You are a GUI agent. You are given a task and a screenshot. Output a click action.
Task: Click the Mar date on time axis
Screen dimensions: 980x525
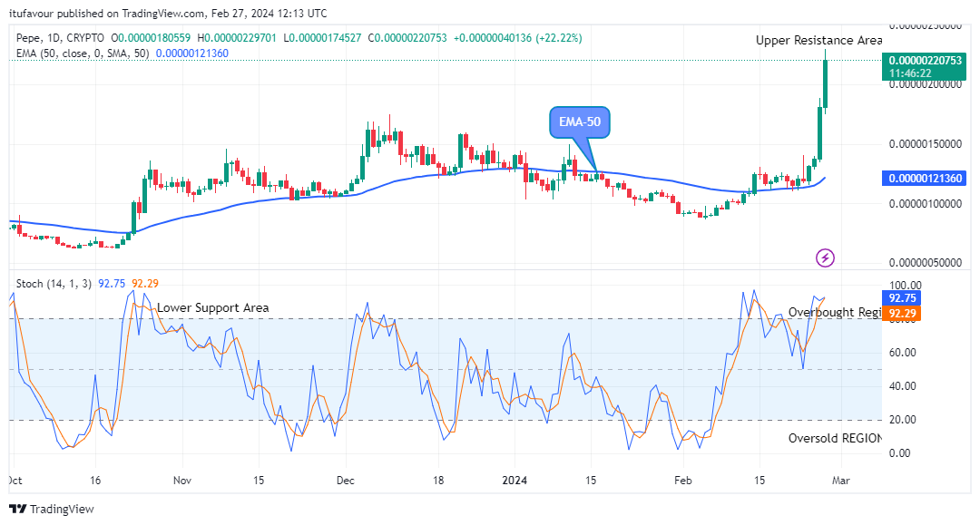pyautogui.click(x=840, y=480)
